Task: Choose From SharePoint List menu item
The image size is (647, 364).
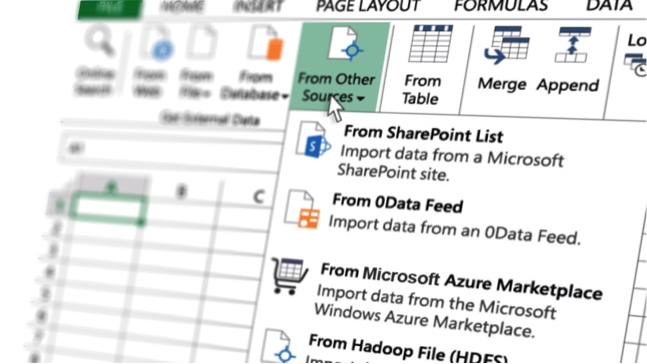Action: (x=424, y=134)
